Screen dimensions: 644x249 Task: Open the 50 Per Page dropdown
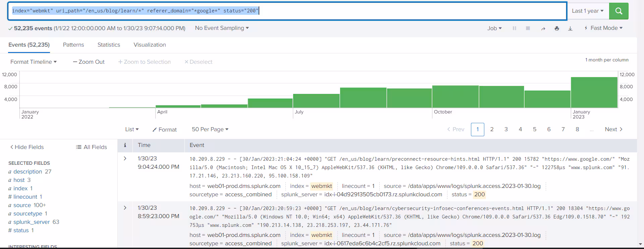coord(210,130)
